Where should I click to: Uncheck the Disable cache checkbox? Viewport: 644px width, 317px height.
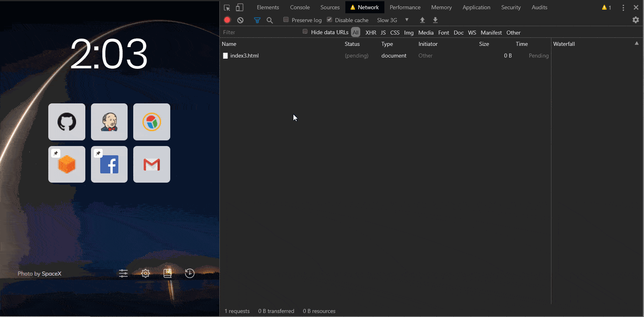tap(329, 20)
